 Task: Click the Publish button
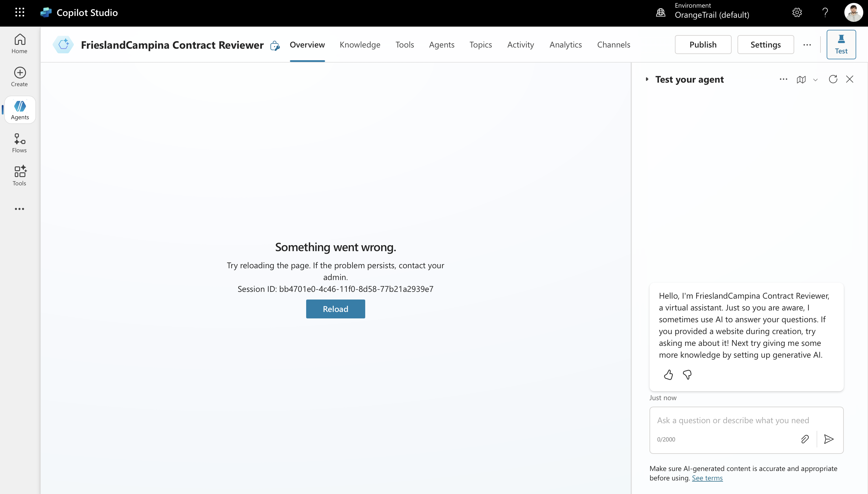coord(703,45)
